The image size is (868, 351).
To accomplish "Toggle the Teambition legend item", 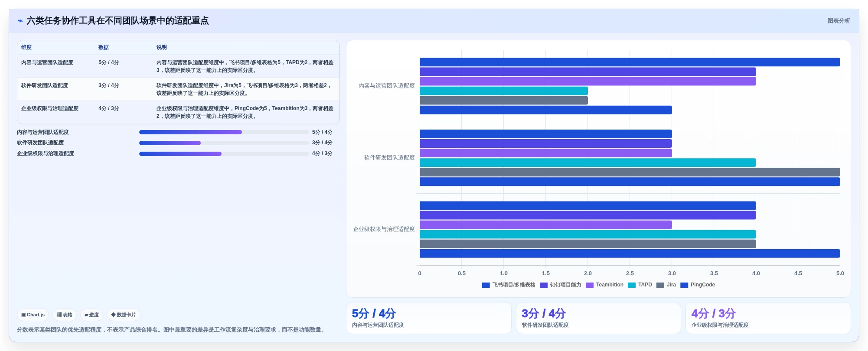I will 604,285.
